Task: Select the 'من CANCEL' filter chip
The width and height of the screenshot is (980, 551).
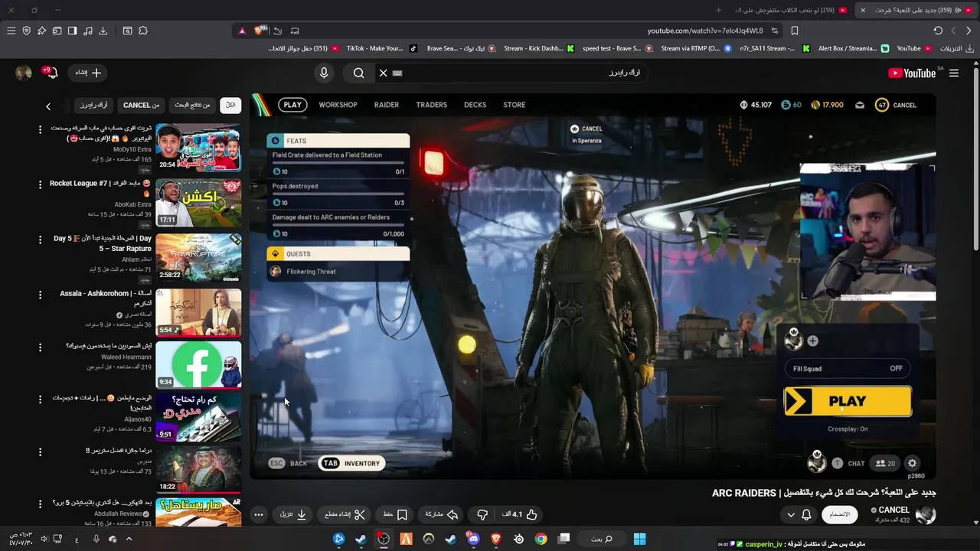Action: [141, 105]
